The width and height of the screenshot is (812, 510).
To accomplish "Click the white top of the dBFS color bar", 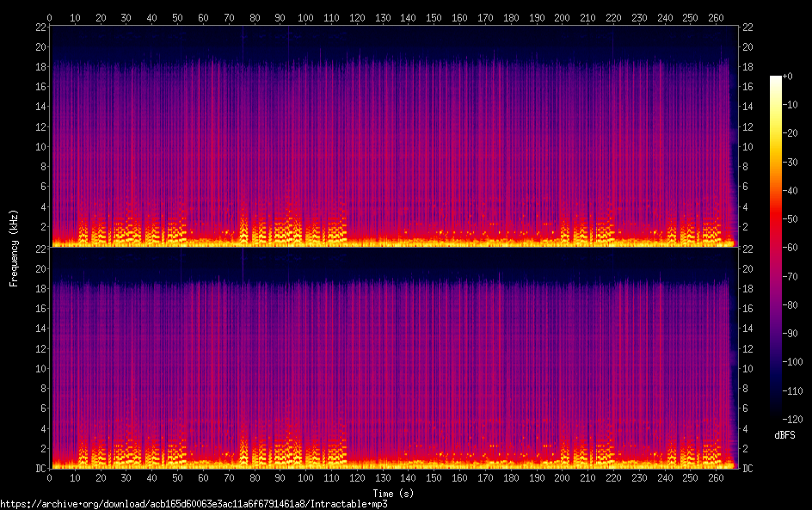I will point(776,80).
